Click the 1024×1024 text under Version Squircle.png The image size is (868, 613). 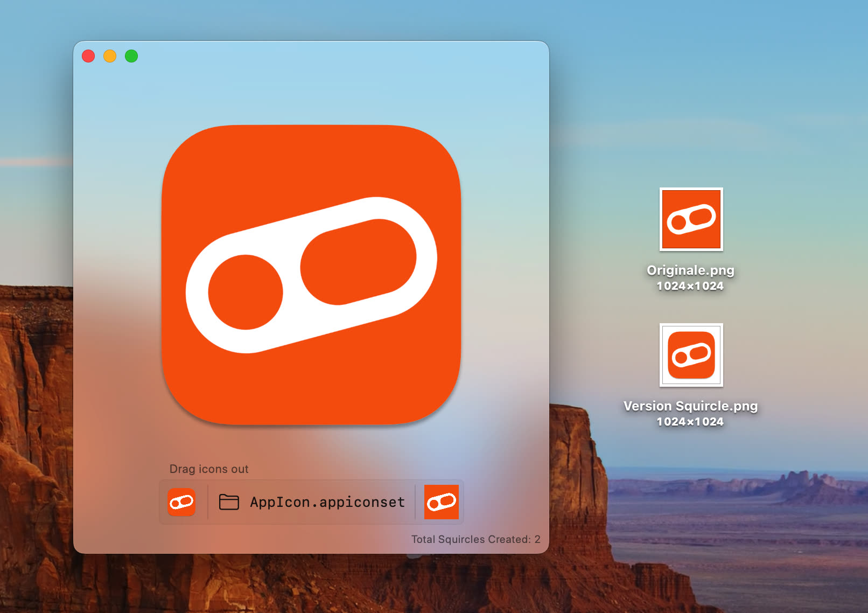pyautogui.click(x=690, y=422)
